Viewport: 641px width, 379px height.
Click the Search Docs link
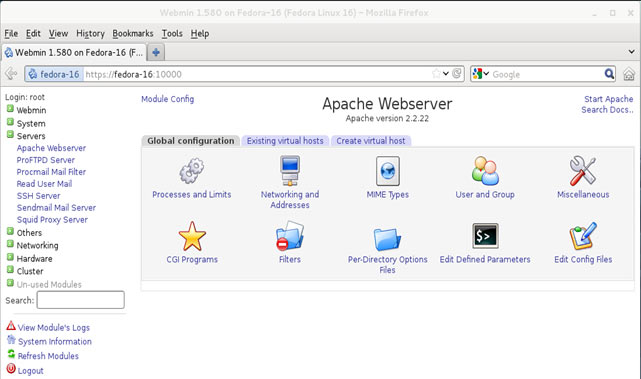click(x=607, y=110)
